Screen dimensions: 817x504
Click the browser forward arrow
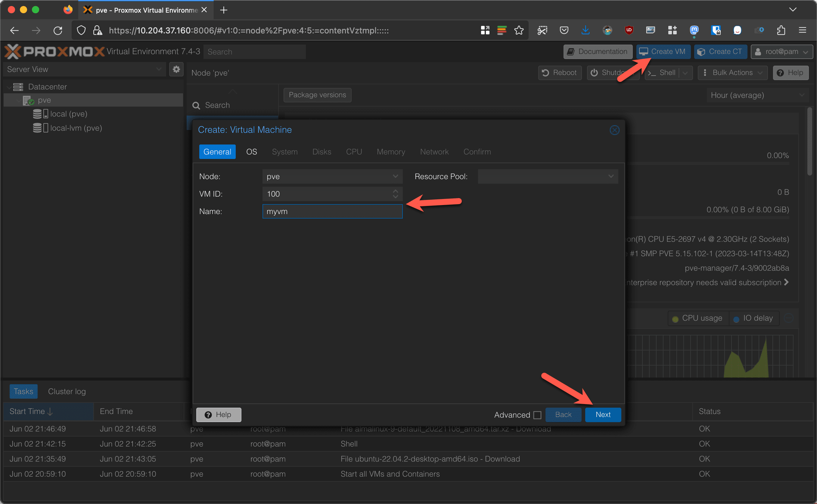(36, 30)
